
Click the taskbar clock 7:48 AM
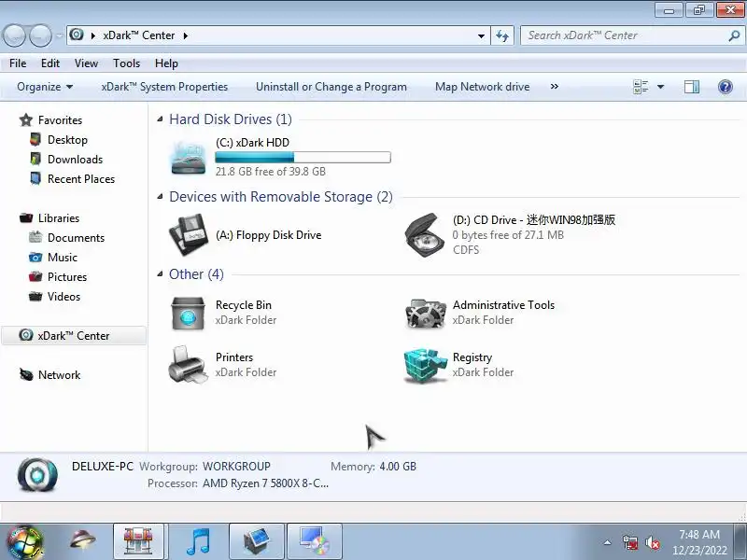(699, 534)
